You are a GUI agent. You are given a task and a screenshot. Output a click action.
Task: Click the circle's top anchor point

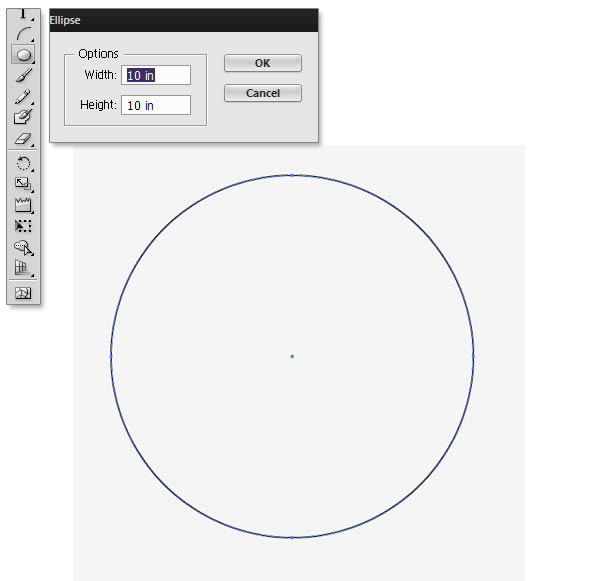[292, 175]
